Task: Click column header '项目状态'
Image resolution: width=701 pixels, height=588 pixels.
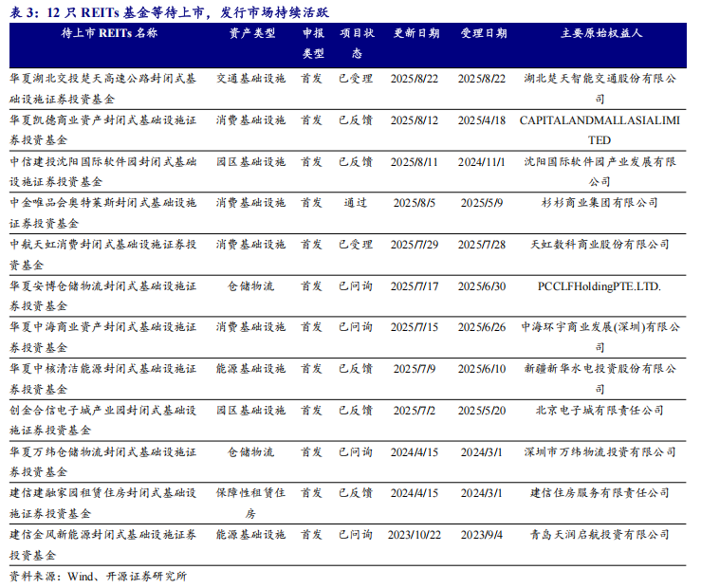Action: pos(357,44)
